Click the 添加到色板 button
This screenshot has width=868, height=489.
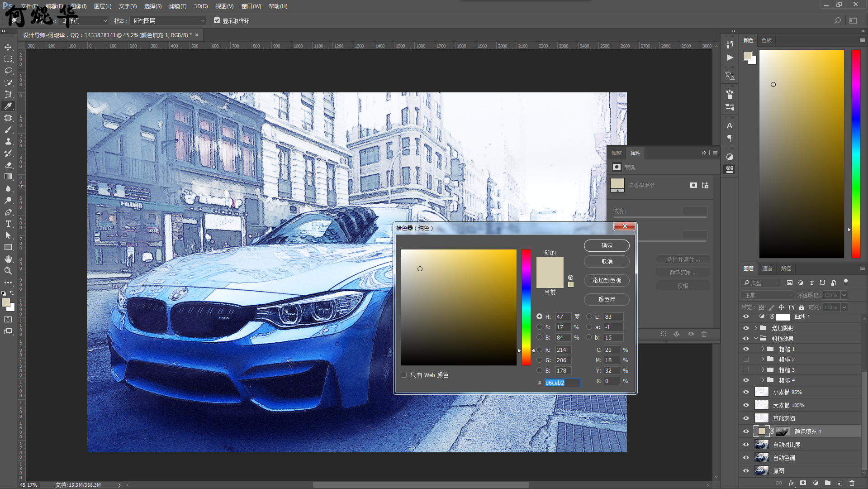607,281
